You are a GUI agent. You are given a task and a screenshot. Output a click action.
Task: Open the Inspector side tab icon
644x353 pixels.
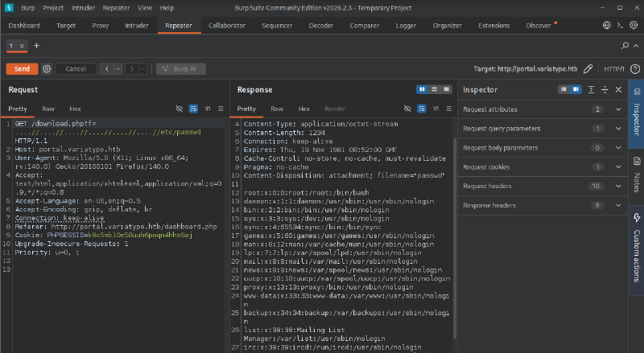[637, 92]
